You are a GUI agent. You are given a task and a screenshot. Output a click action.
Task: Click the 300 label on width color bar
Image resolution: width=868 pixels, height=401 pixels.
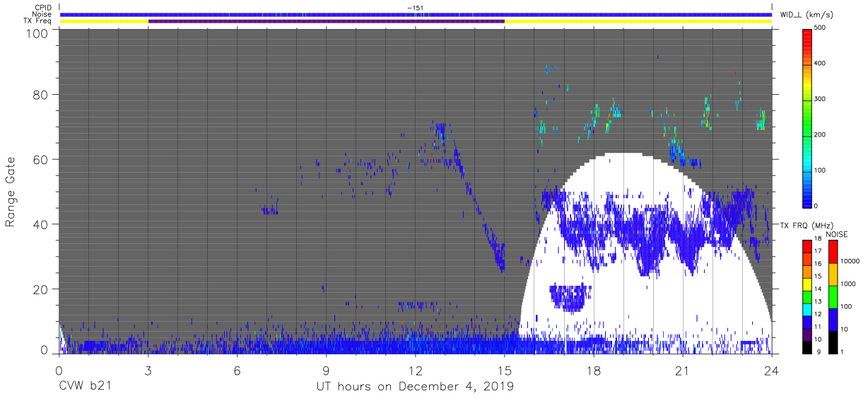tap(821, 99)
